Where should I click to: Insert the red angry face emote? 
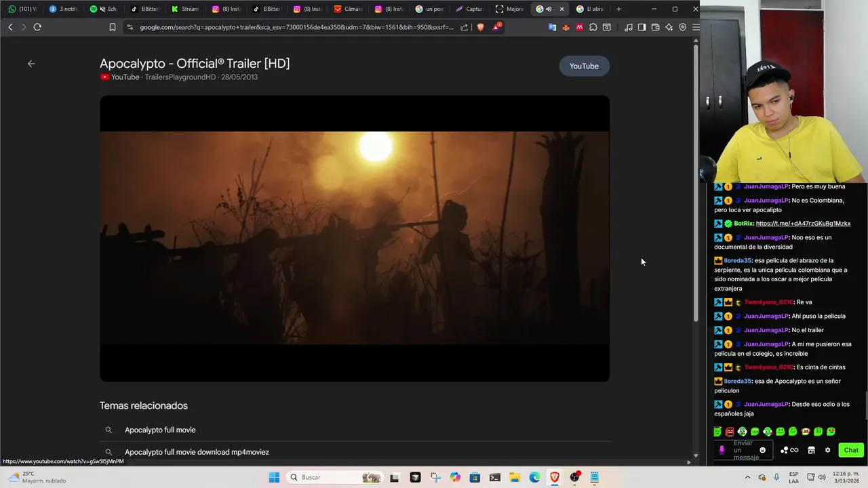click(730, 432)
